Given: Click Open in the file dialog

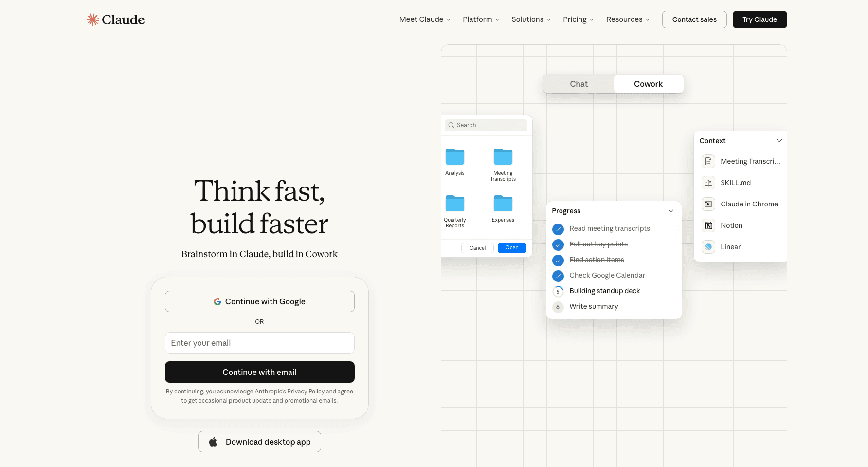Looking at the screenshot, I should pyautogui.click(x=512, y=248).
